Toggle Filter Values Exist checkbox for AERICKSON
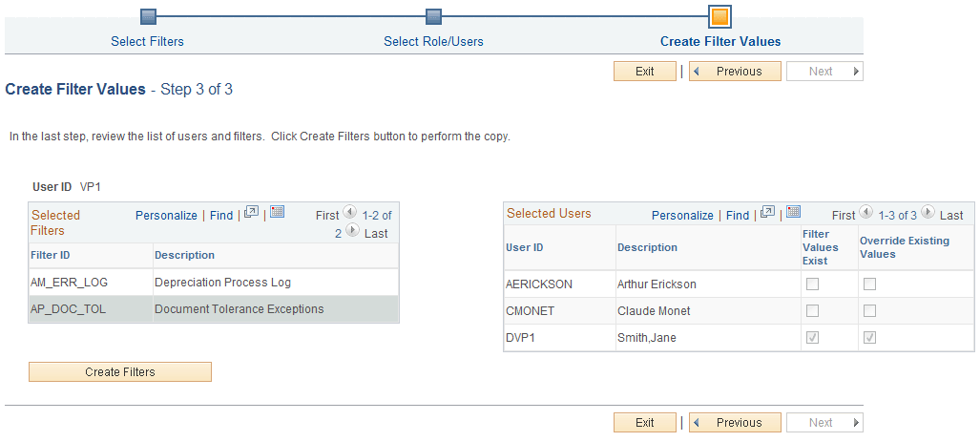This screenshot has height=442, width=980. click(x=812, y=284)
